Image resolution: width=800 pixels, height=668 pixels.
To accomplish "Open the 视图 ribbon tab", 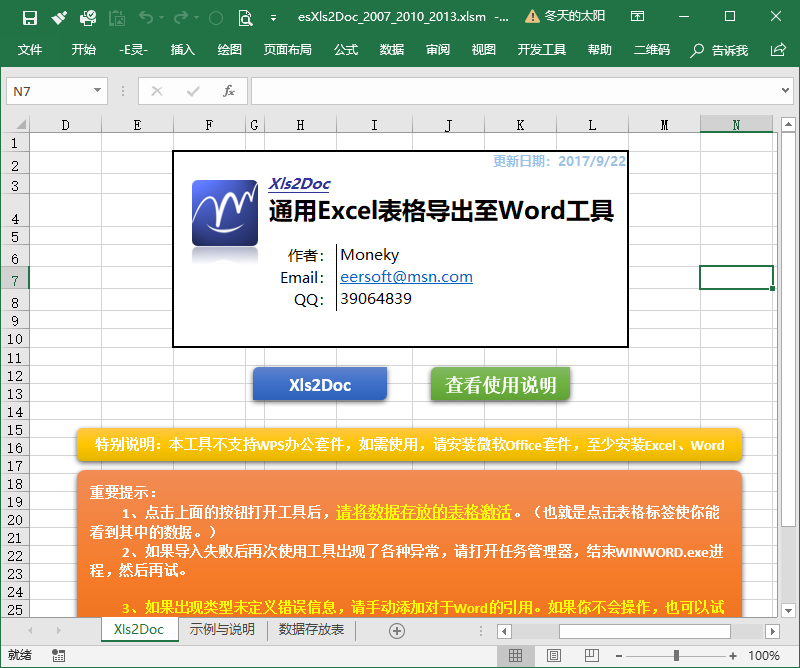I will (x=484, y=50).
